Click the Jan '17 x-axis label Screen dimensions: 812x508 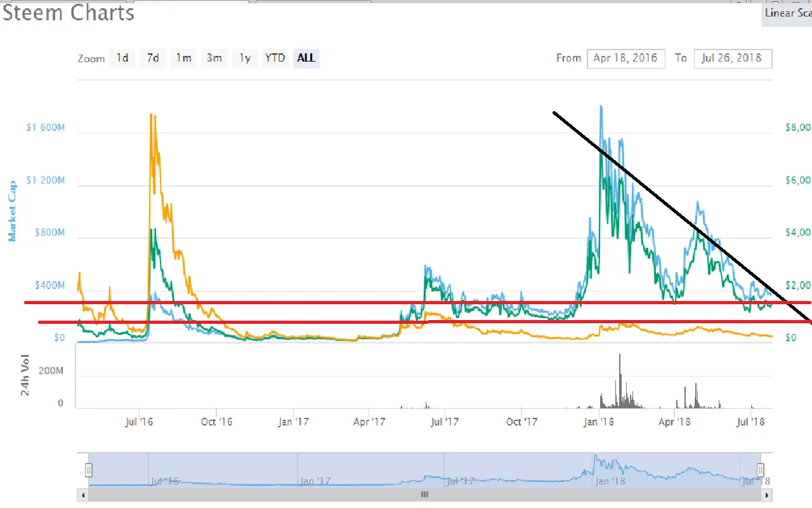pos(293,421)
